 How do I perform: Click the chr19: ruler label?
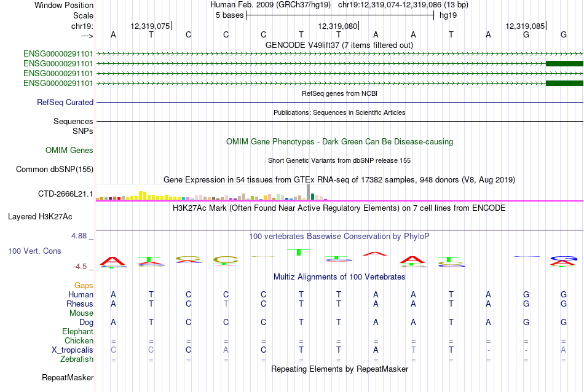click(x=82, y=26)
